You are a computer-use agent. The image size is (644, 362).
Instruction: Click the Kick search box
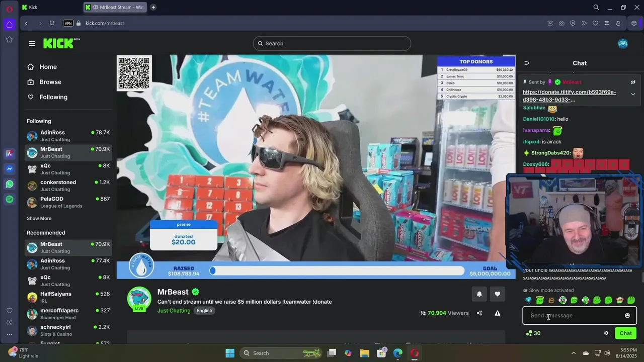coord(332,43)
